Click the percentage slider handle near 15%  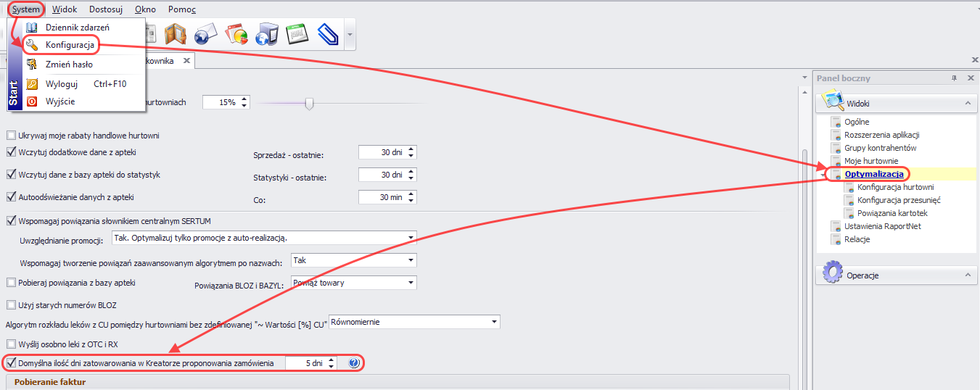click(x=310, y=104)
